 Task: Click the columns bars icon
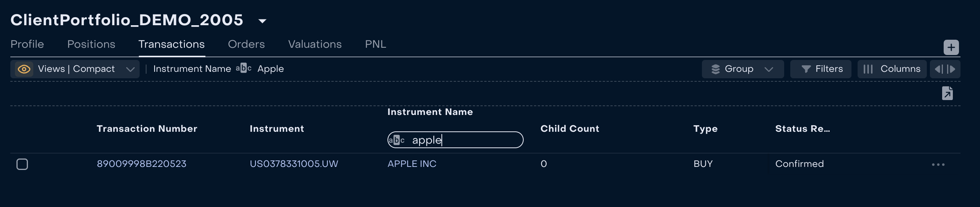pyautogui.click(x=868, y=69)
